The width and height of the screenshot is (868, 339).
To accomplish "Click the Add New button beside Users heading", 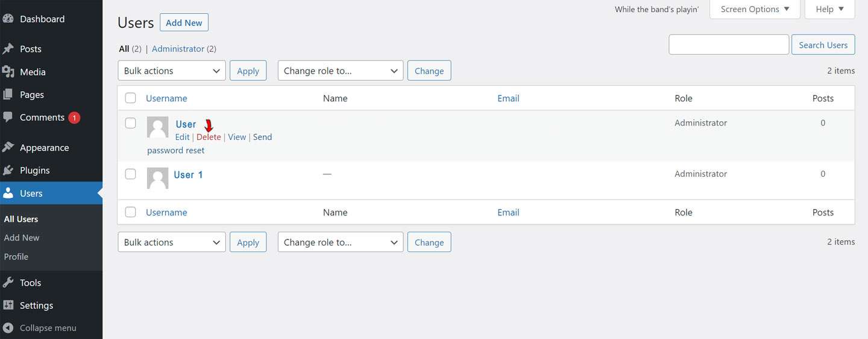I will [x=184, y=23].
